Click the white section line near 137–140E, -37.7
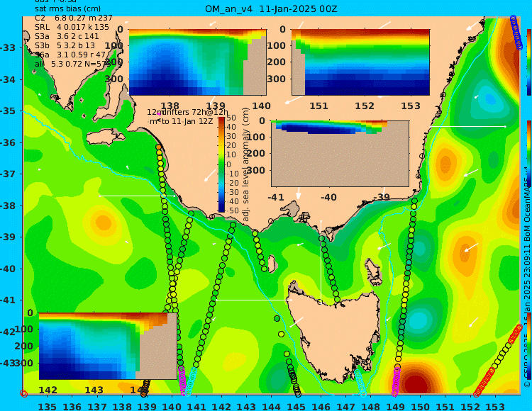532x411 pixels. click(x=137, y=196)
